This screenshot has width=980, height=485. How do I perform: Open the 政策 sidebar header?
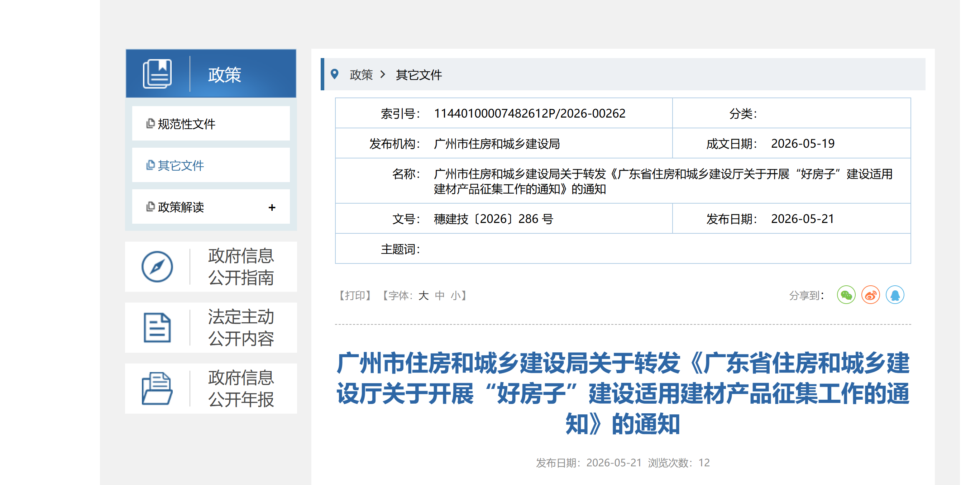211,73
